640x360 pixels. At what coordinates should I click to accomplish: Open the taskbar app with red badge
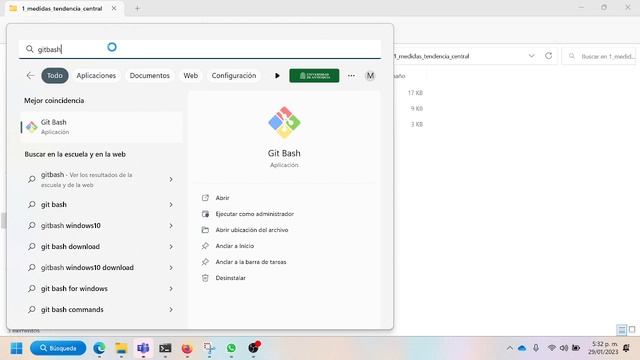pyautogui.click(x=253, y=348)
